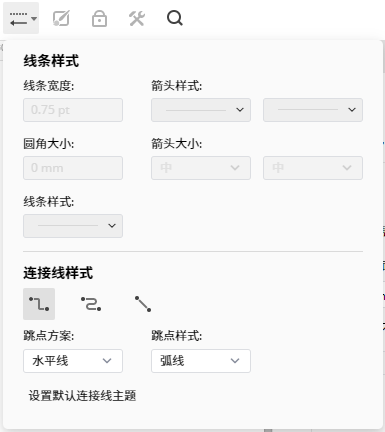This screenshot has height=432, width=385.
Task: Click the lock icon in toolbar
Action: point(99,18)
